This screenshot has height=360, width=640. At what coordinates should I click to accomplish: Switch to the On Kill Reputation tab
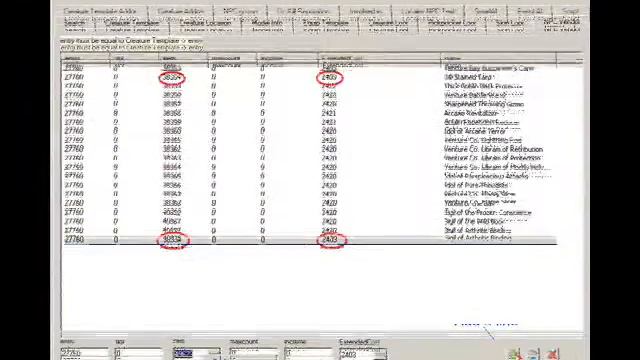[302, 11]
